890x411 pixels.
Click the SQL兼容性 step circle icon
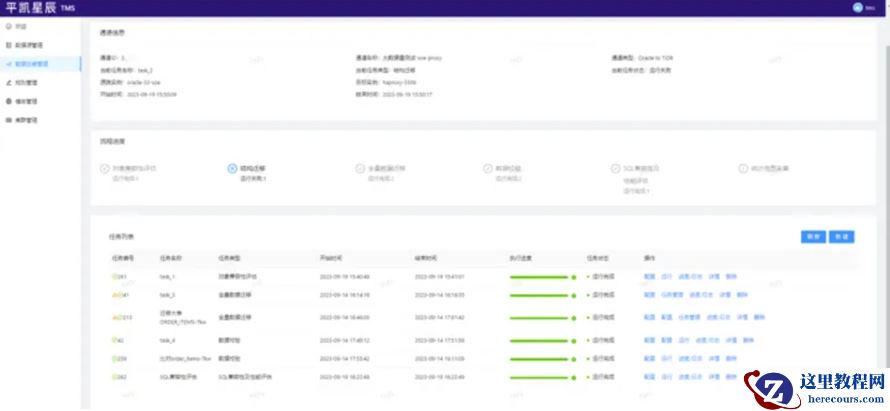click(615, 169)
